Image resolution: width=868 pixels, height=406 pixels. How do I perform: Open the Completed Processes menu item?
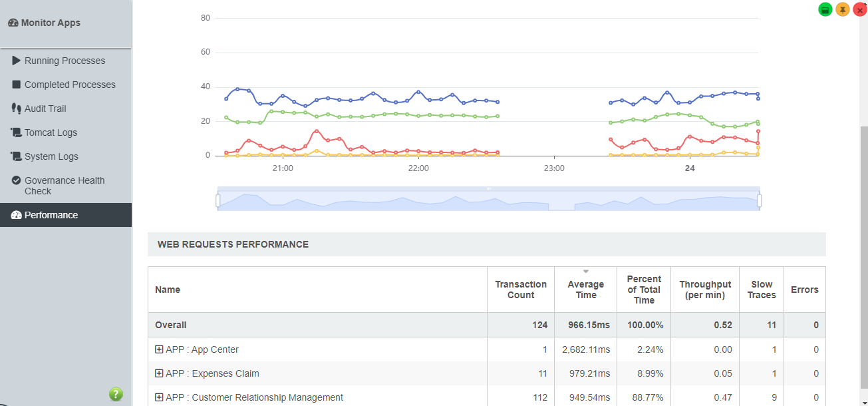70,85
